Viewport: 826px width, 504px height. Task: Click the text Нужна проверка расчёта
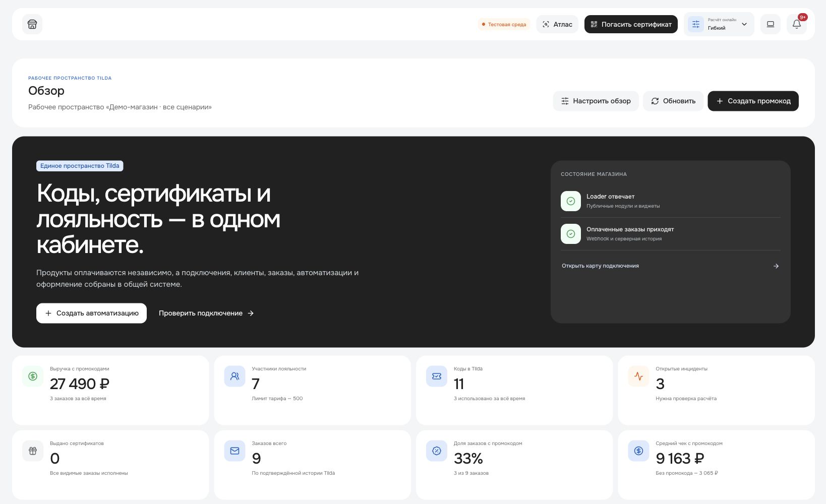(x=686, y=399)
